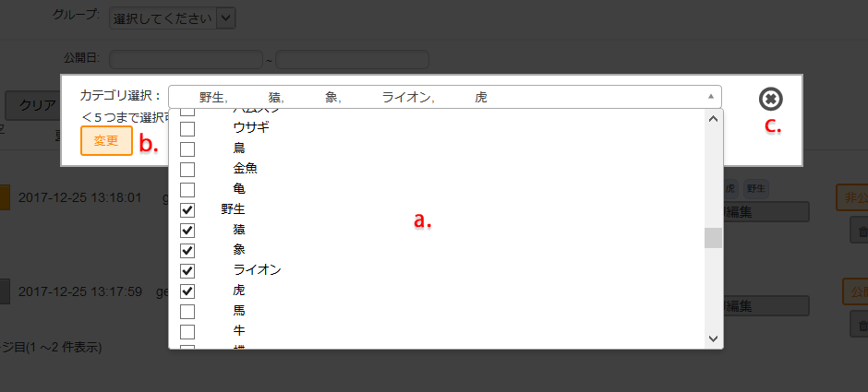Viewport: 868px width, 392px height.
Task: Tick the 亀 checkbox
Action: coord(187,189)
